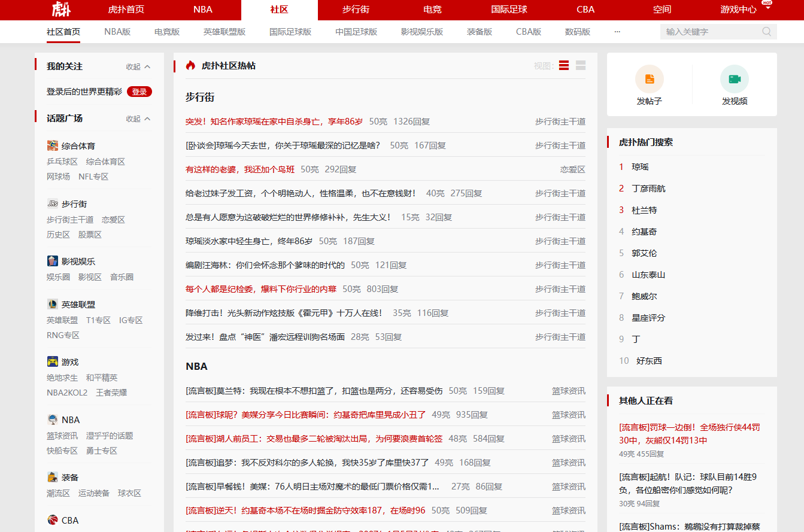Click the 影视娱乐 popcorn icon
The width and height of the screenshot is (804, 532).
coord(53,261)
